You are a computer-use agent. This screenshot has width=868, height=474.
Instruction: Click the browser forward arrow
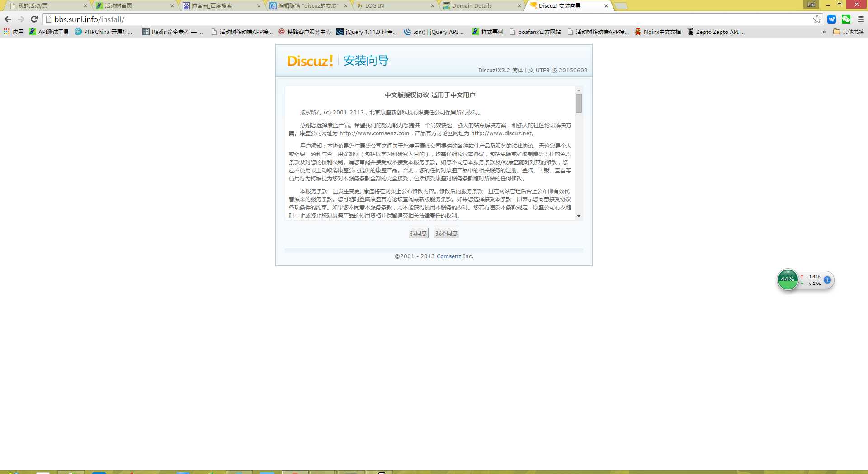pos(21,19)
